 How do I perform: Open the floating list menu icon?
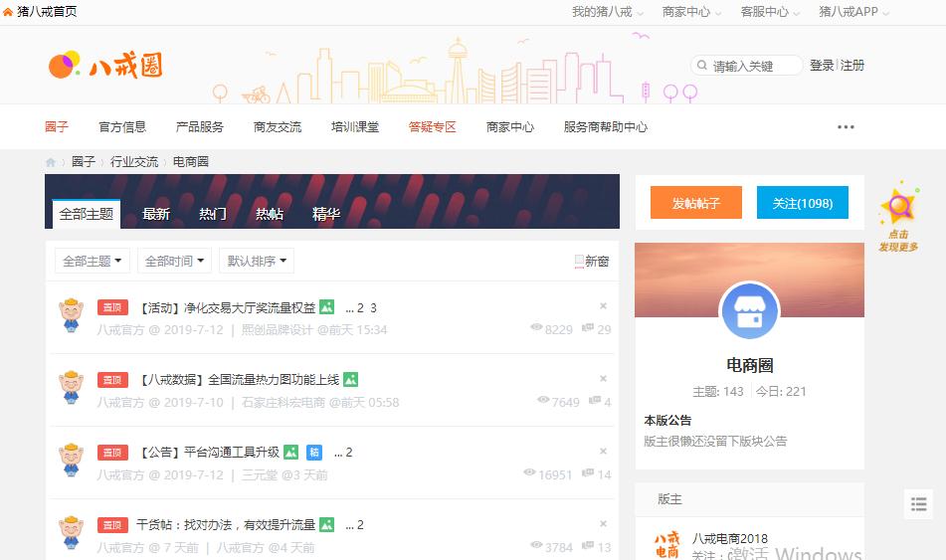pos(918,504)
